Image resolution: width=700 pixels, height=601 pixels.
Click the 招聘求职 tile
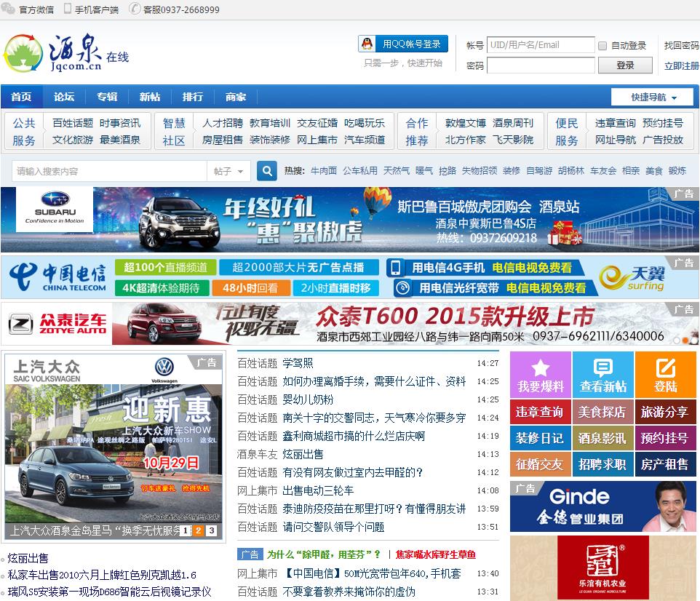pos(603,464)
